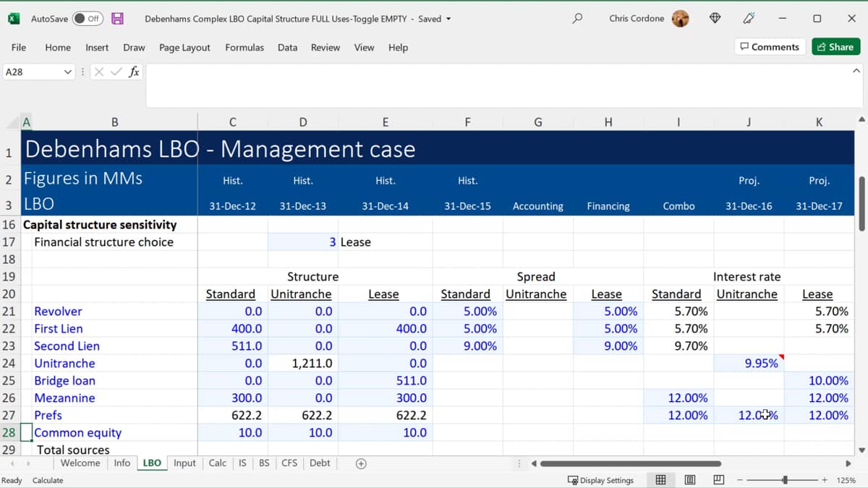
Task: Select the Common equity label cell
Action: click(114, 433)
